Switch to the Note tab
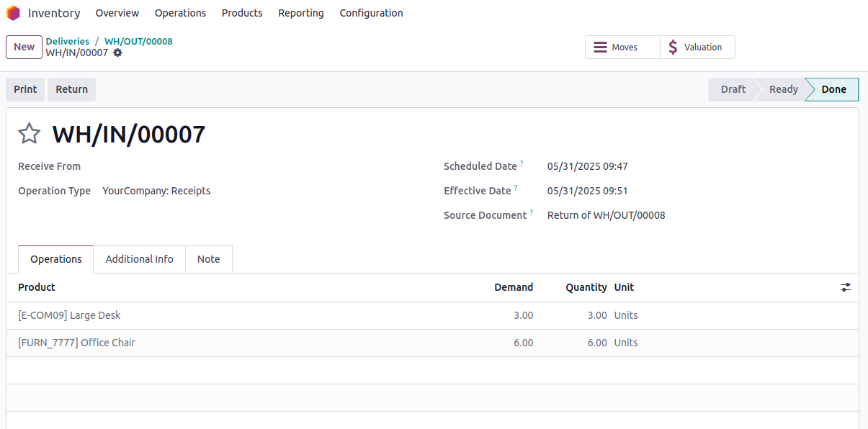Viewport: 868px width, 429px height. 209,259
